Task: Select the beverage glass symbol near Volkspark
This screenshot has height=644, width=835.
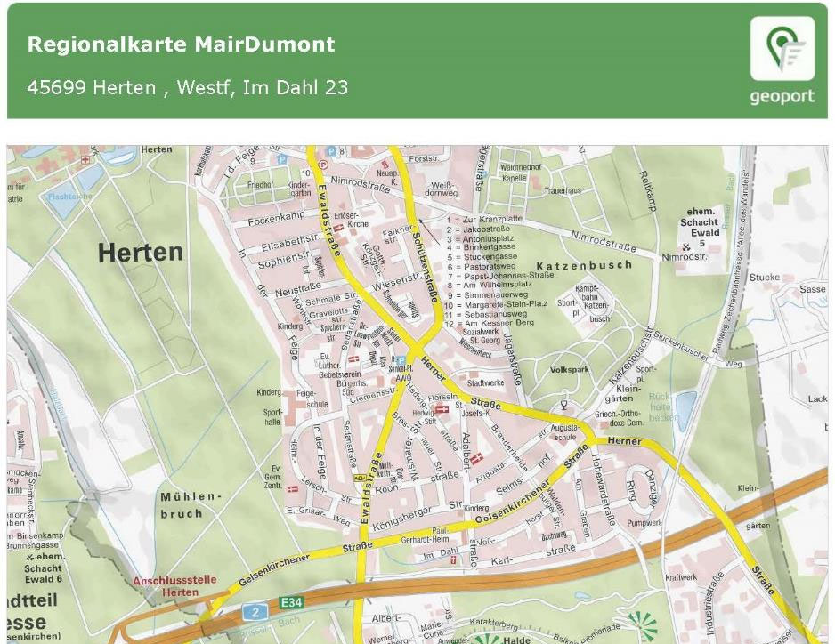Action: [x=563, y=406]
